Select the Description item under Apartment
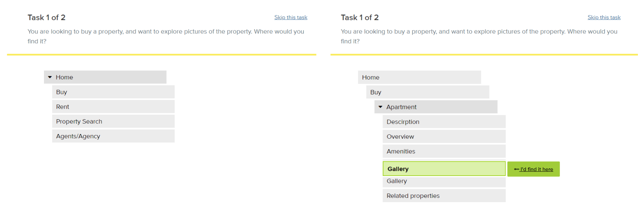This screenshot has height=215, width=644. (x=403, y=122)
